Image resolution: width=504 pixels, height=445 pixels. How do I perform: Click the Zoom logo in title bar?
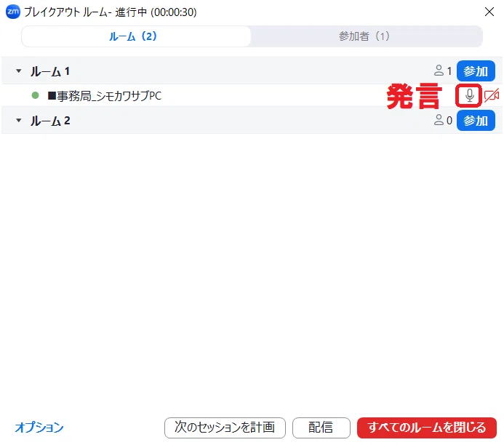coord(13,12)
